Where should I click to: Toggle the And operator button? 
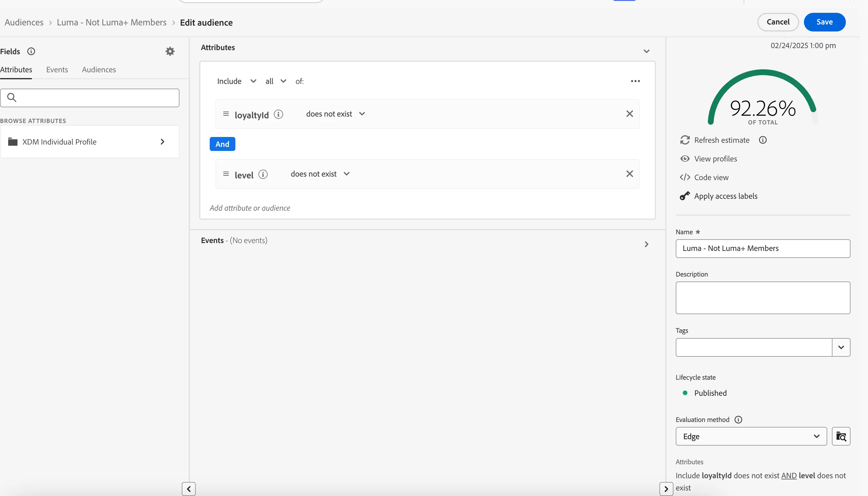(x=222, y=144)
